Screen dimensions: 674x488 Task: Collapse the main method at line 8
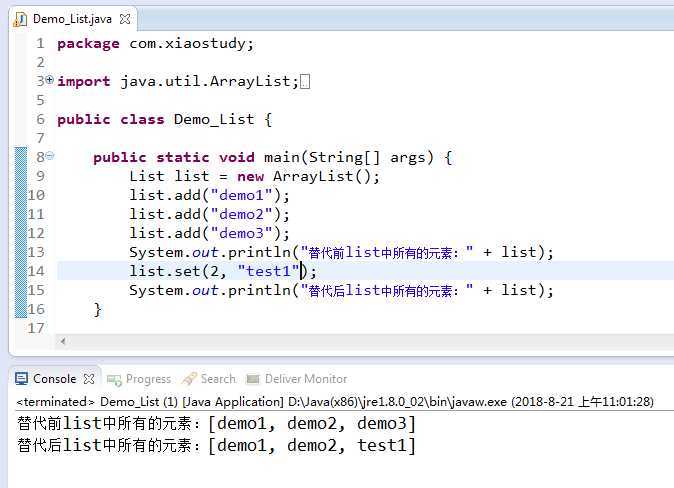tap(50, 156)
